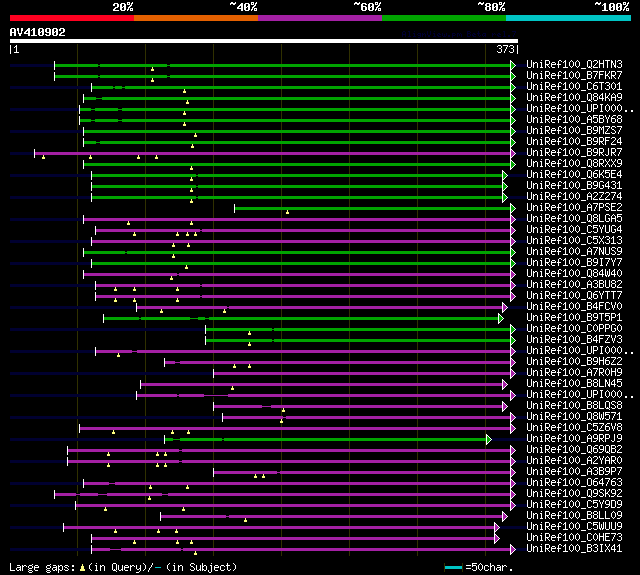Select the UniRef100_B9G431 text

[574, 186]
